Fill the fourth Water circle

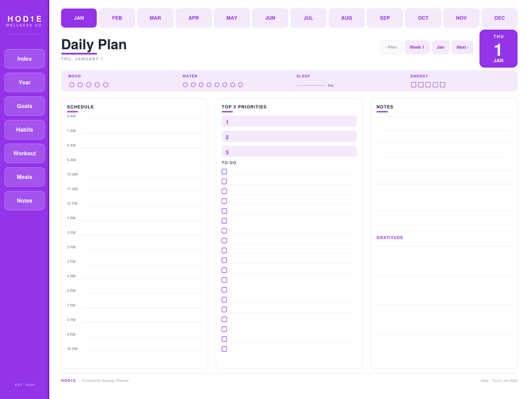point(209,85)
